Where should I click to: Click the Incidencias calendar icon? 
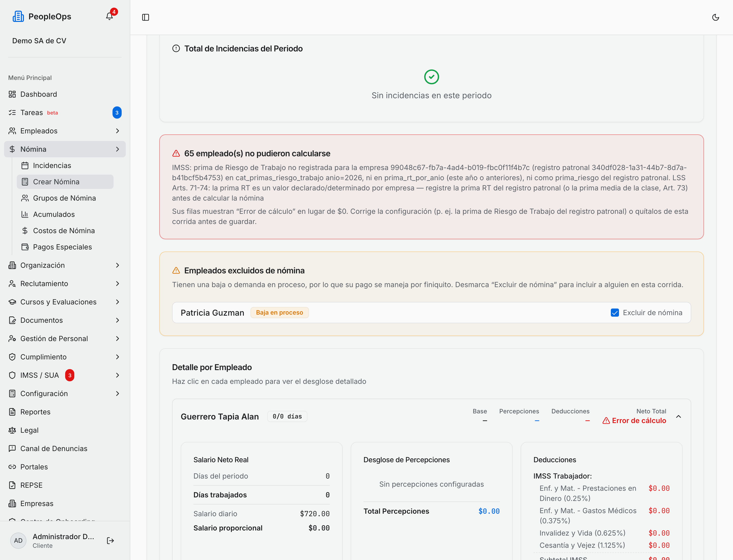[x=25, y=165]
